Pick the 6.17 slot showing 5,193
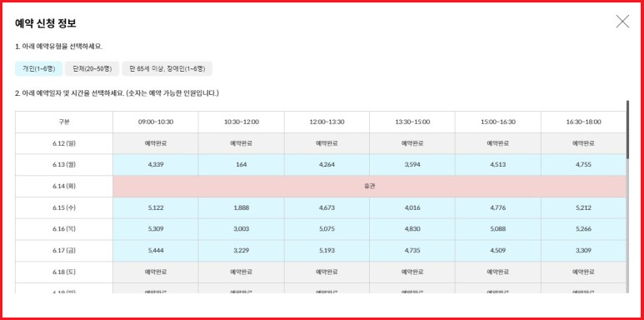644x320 pixels. click(327, 251)
